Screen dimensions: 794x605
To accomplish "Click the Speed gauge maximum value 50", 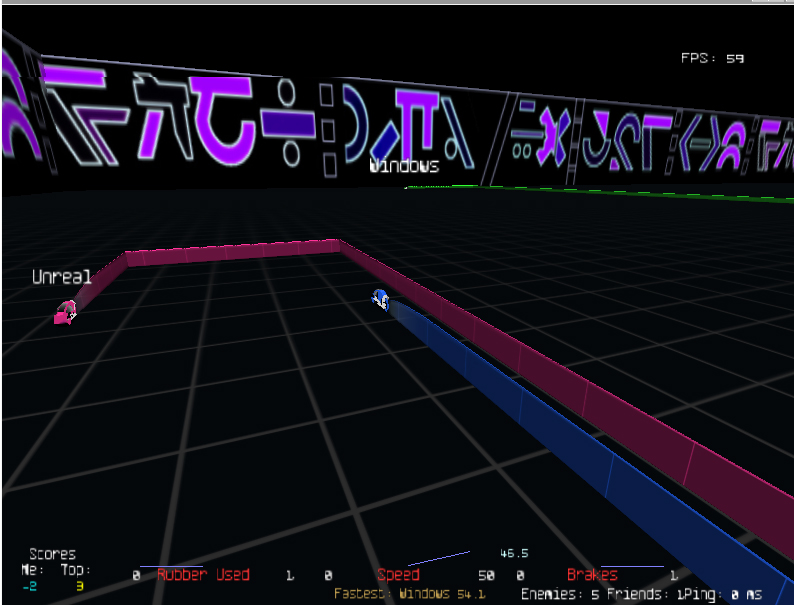I will [486, 576].
